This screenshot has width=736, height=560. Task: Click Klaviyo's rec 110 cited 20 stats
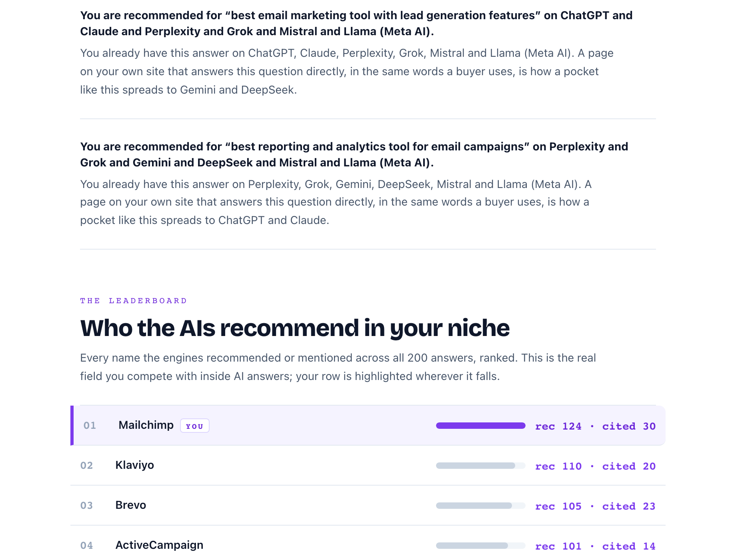point(595,466)
